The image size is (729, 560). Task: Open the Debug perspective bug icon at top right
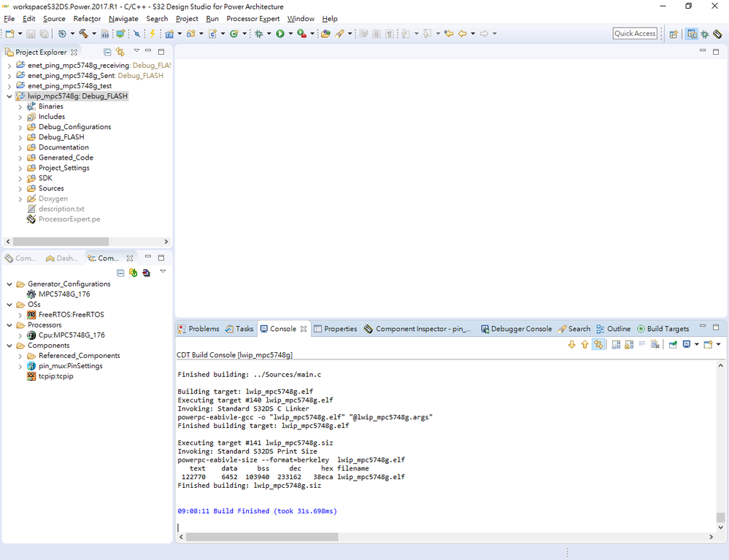(705, 34)
